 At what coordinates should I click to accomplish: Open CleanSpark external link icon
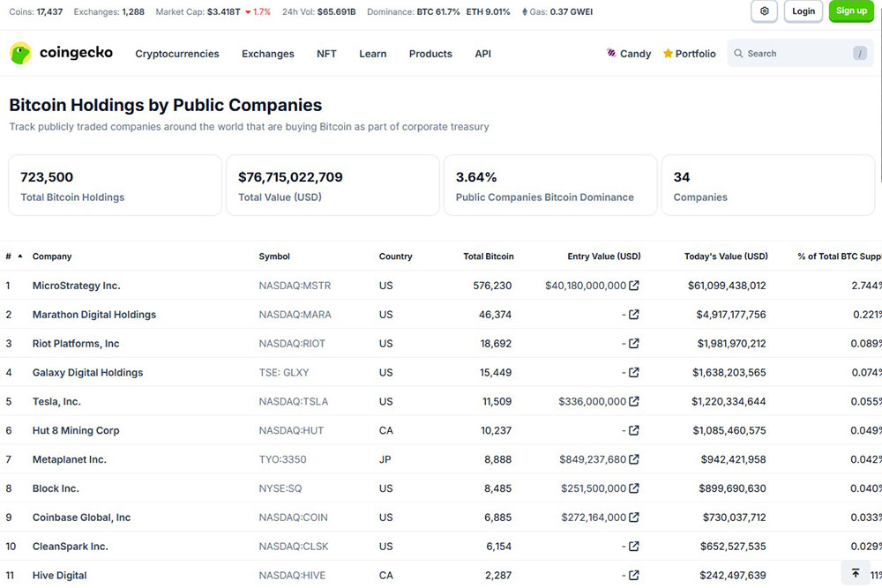(x=634, y=547)
